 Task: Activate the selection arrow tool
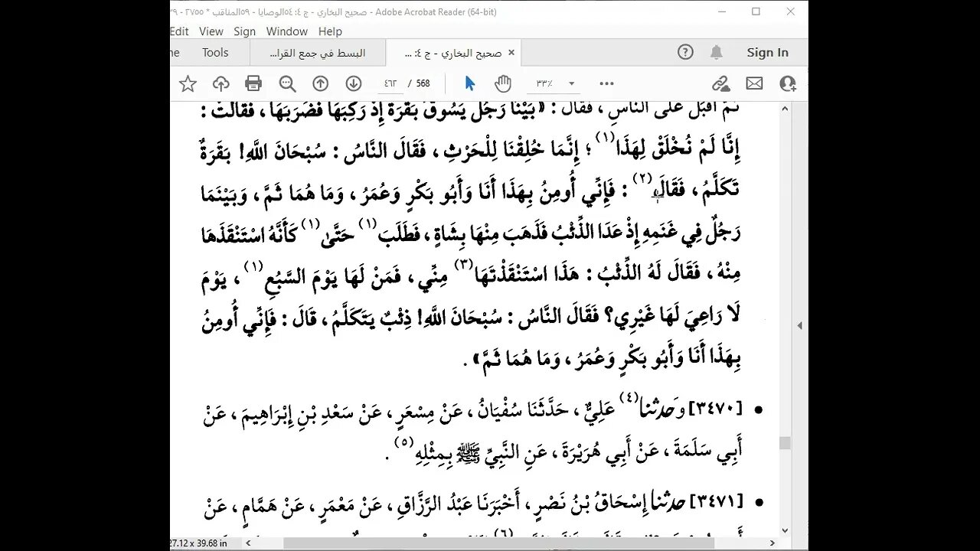[x=470, y=83]
